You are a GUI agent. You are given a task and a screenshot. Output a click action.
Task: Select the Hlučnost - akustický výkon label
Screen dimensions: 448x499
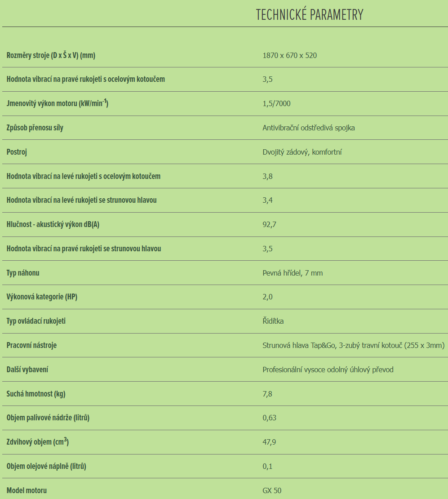pyautogui.click(x=53, y=224)
